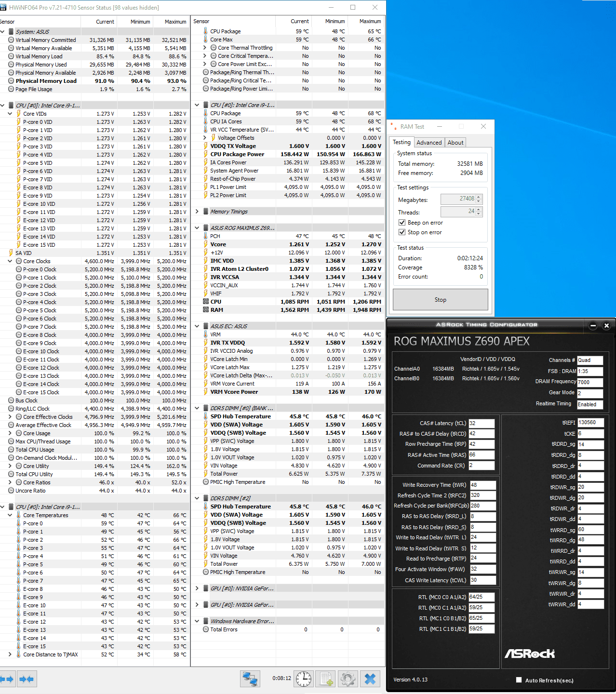616x694 pixels.
Task: Click the Maximum column header in left pane
Action: (x=171, y=22)
